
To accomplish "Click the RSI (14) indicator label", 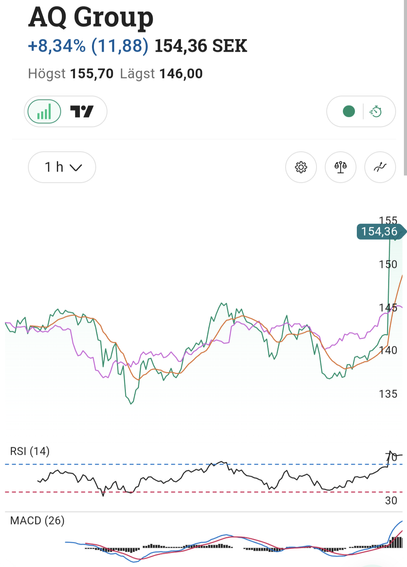I will [x=30, y=451].
